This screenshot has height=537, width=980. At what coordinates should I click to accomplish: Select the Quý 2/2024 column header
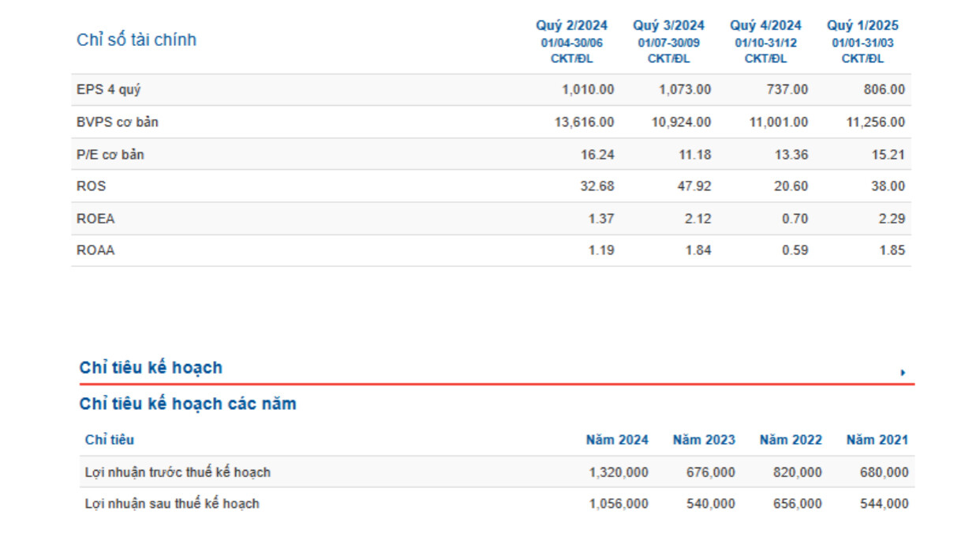[571, 25]
